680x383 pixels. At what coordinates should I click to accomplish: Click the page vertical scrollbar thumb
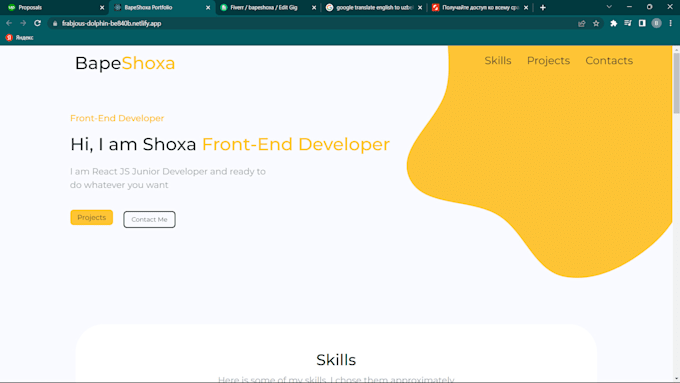[x=676, y=83]
